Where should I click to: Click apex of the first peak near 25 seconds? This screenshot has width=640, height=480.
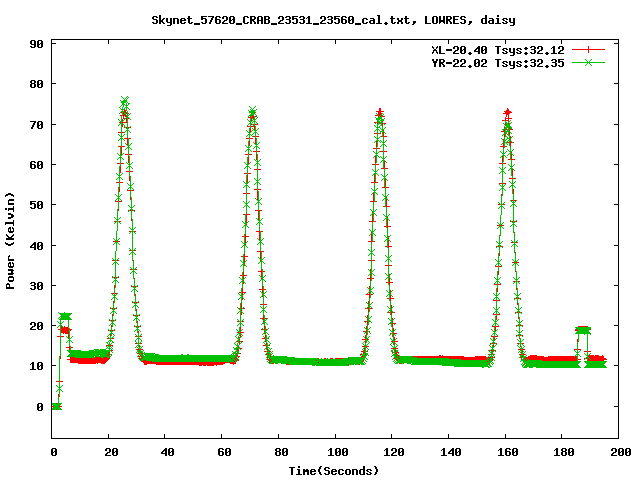pyautogui.click(x=124, y=101)
